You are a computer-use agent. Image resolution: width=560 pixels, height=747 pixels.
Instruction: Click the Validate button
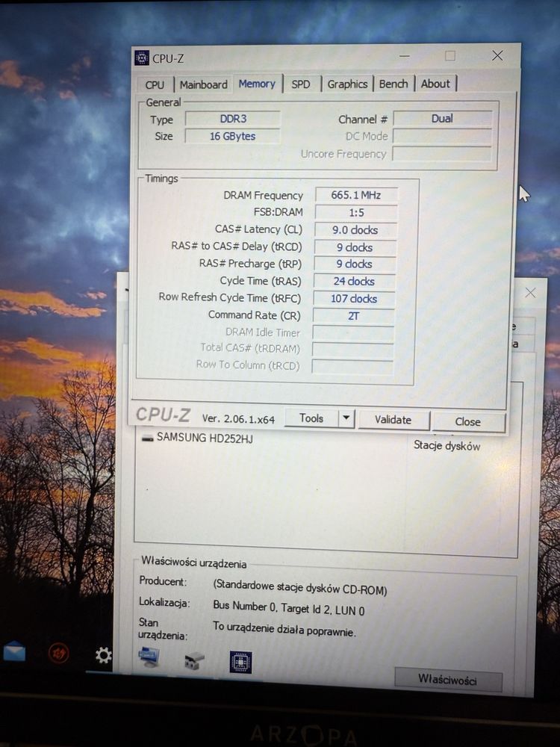(x=393, y=419)
